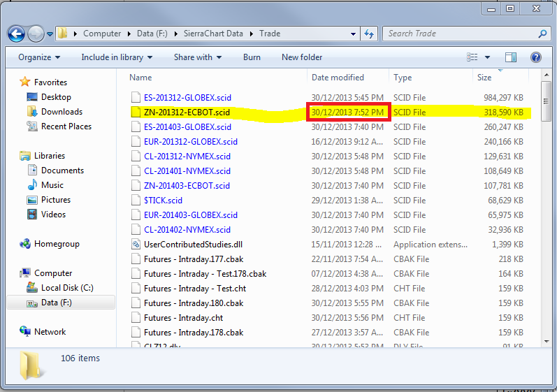Click the blue Help question mark icon

coord(536,57)
